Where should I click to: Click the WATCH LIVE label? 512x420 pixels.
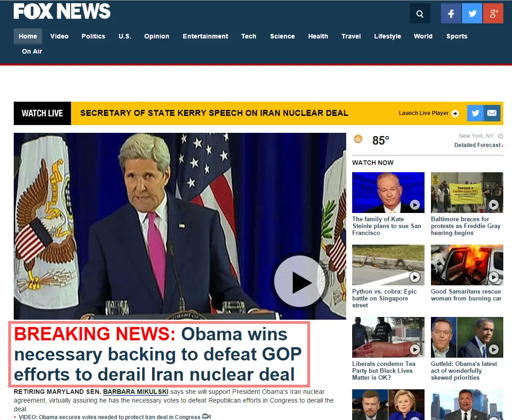[42, 113]
